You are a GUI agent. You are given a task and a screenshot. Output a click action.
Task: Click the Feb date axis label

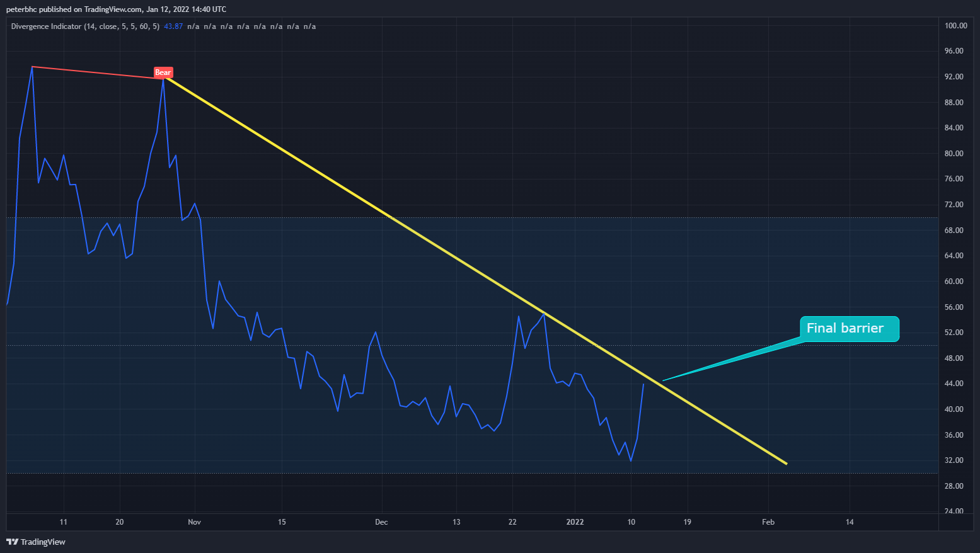coord(768,522)
